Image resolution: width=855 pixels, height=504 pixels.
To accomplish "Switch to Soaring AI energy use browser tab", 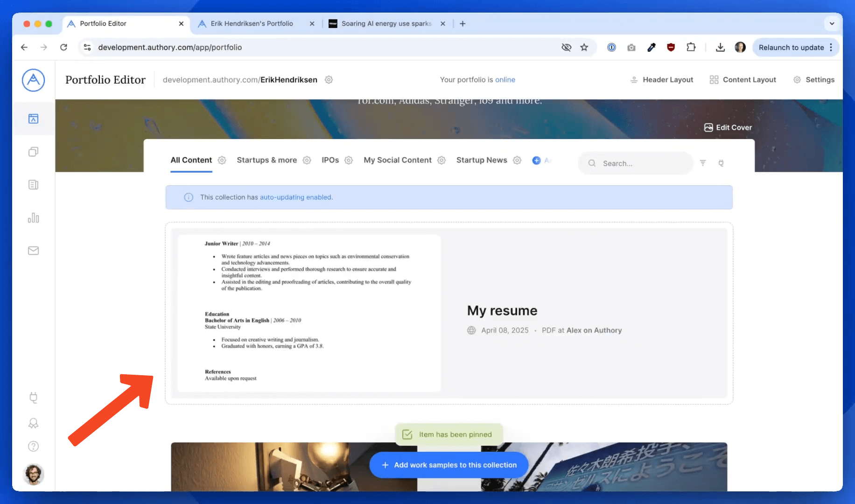I will tap(386, 23).
